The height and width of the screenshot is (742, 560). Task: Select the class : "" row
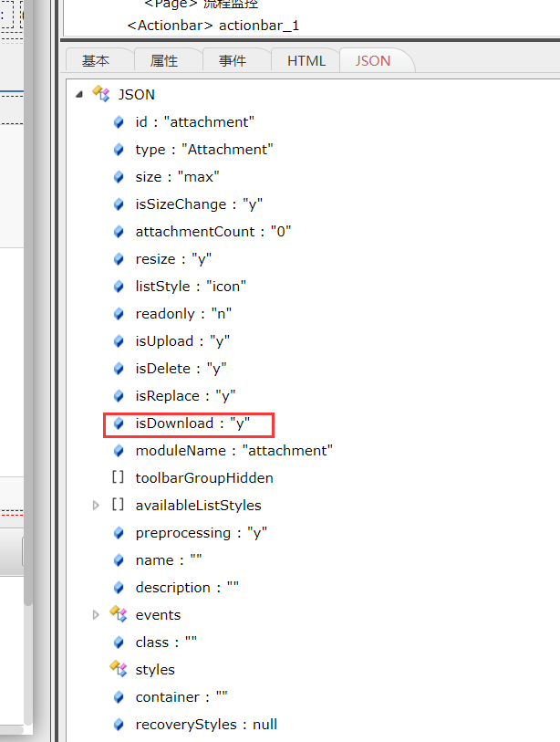(x=166, y=643)
